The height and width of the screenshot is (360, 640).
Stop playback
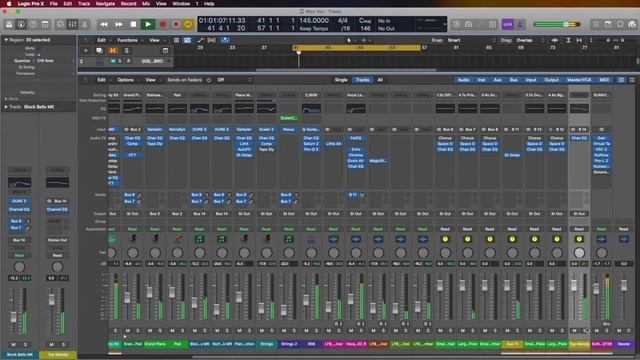click(133, 24)
